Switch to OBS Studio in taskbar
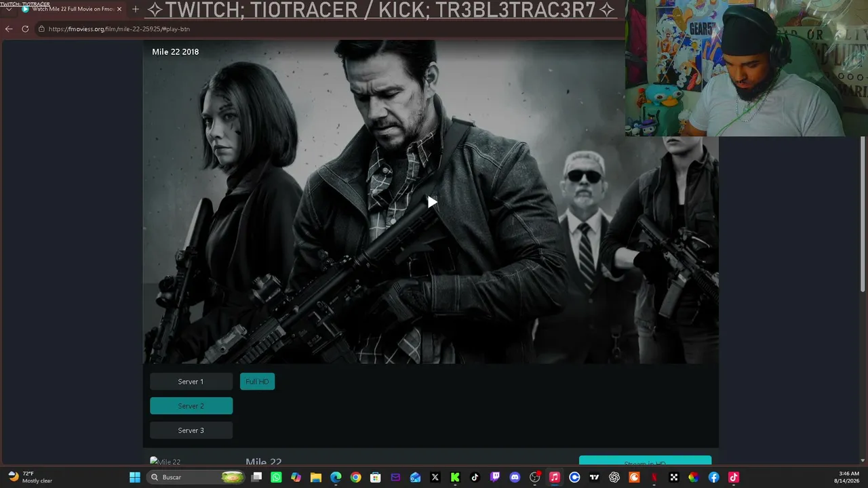This screenshot has height=488, width=868. pyautogui.click(x=534, y=477)
